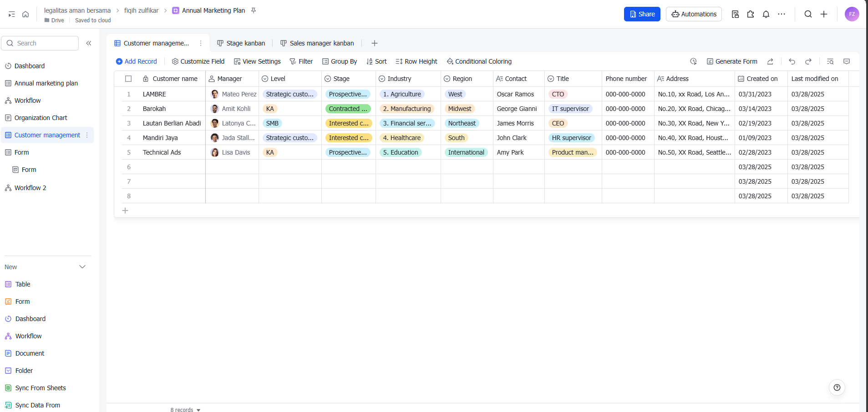Click the redo arrow icon

(808, 61)
